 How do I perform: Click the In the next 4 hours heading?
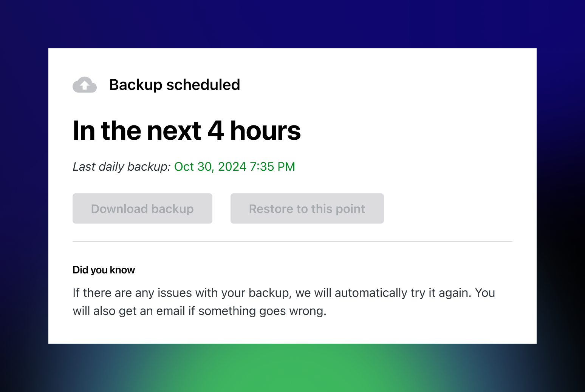[x=187, y=131]
